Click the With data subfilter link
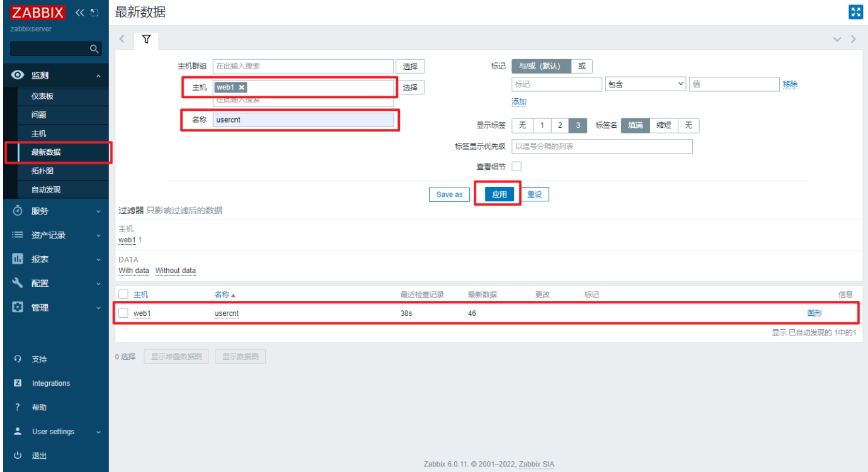 pos(134,271)
